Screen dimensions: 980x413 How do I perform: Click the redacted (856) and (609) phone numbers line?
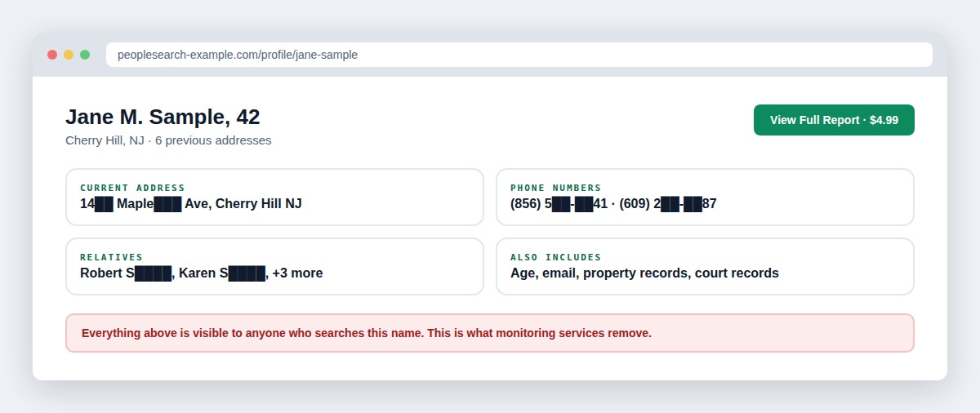(x=613, y=204)
